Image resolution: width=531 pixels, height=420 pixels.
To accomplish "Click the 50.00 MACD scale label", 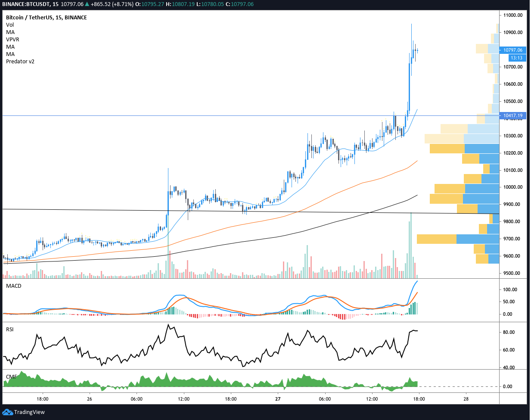I will [509, 302].
